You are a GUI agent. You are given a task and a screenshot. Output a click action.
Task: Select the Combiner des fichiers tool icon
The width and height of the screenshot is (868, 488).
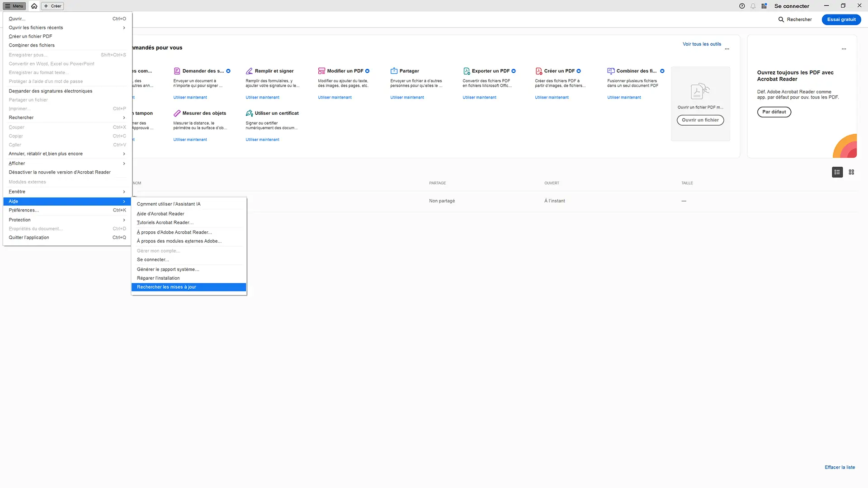[x=611, y=71]
